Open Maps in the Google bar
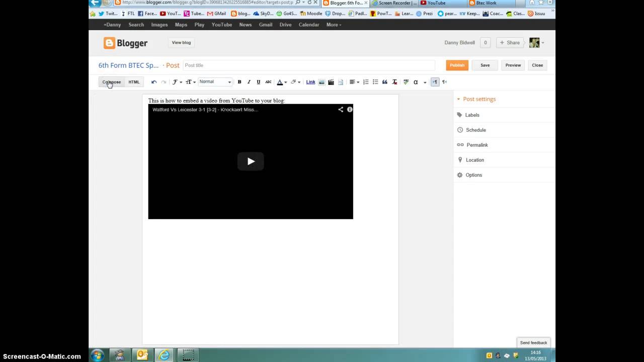Image resolution: width=644 pixels, height=362 pixels. point(181,25)
